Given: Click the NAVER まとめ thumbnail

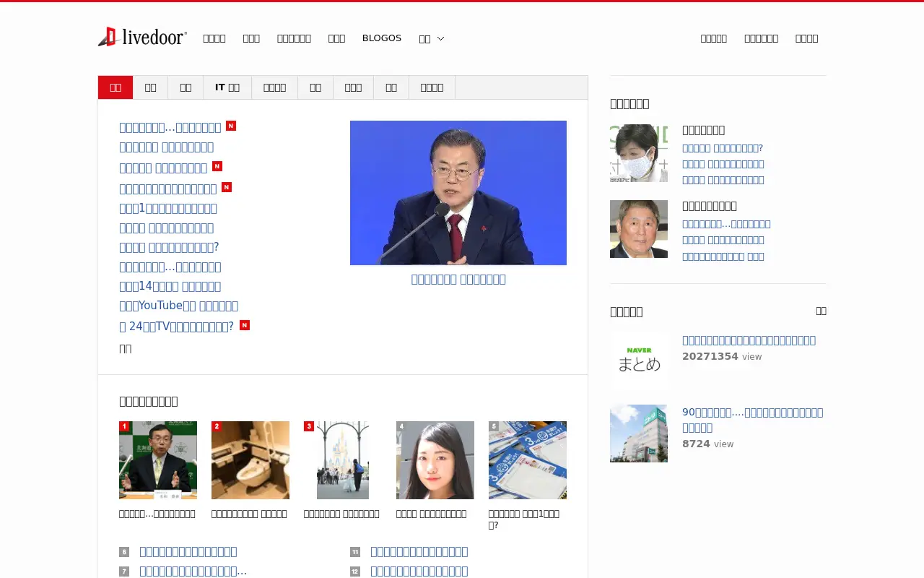Looking at the screenshot, I should pos(639,361).
